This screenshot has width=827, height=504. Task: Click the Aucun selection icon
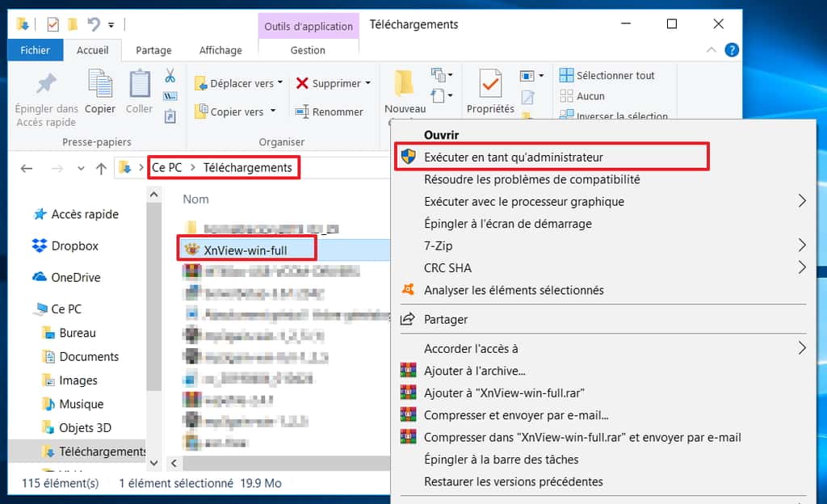point(566,96)
